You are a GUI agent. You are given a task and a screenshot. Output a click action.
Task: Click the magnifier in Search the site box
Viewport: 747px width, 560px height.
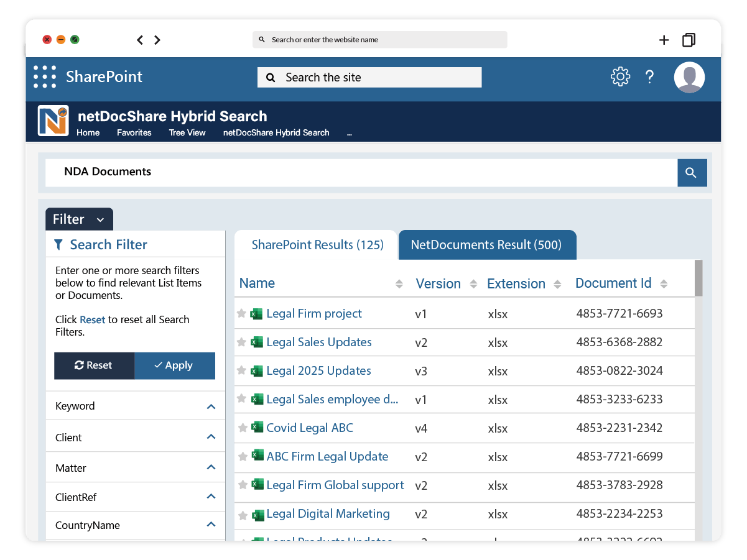(271, 78)
